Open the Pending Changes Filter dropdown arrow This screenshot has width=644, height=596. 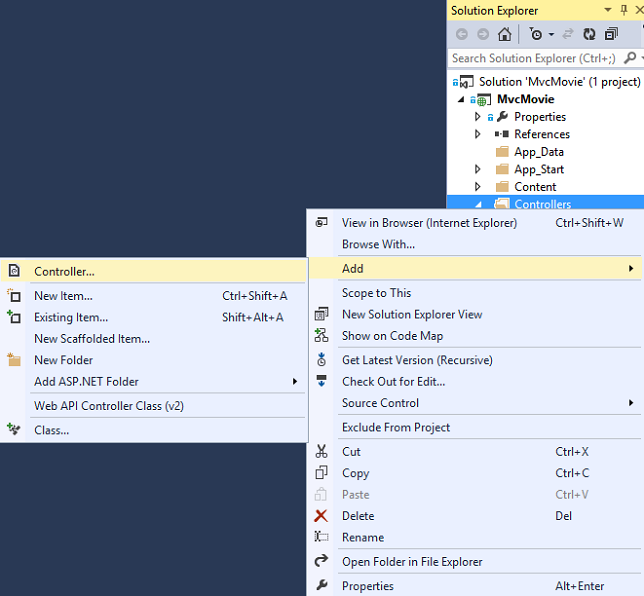coord(551,35)
